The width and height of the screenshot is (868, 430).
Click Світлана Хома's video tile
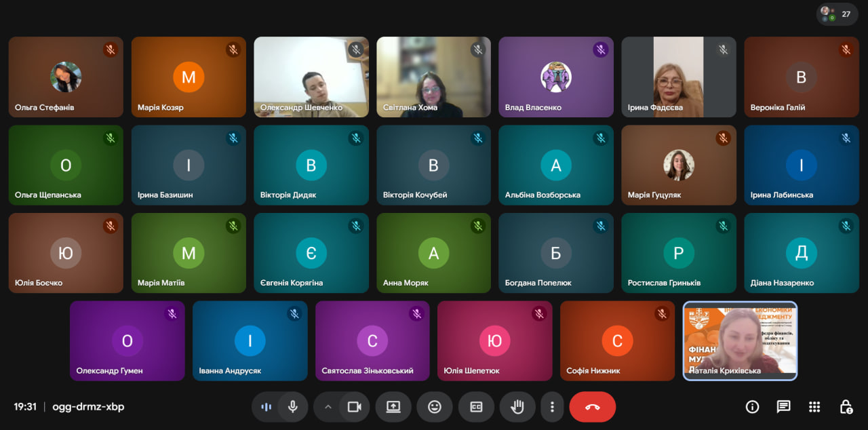coord(433,77)
